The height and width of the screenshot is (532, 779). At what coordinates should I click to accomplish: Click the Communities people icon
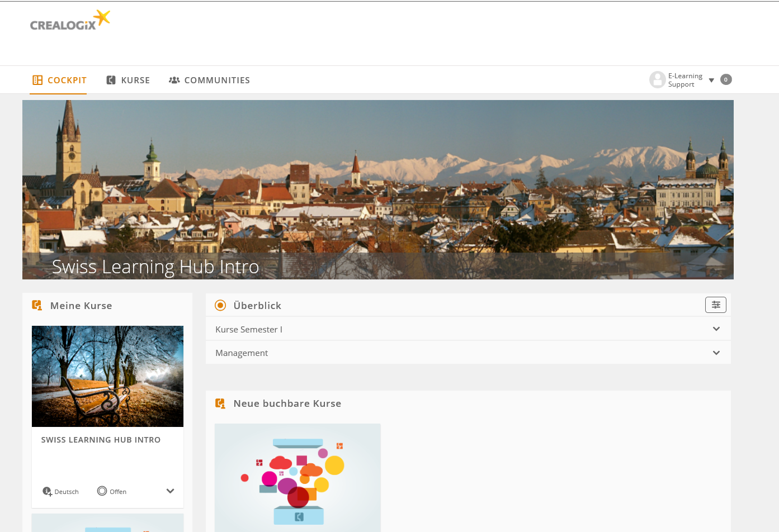174,80
